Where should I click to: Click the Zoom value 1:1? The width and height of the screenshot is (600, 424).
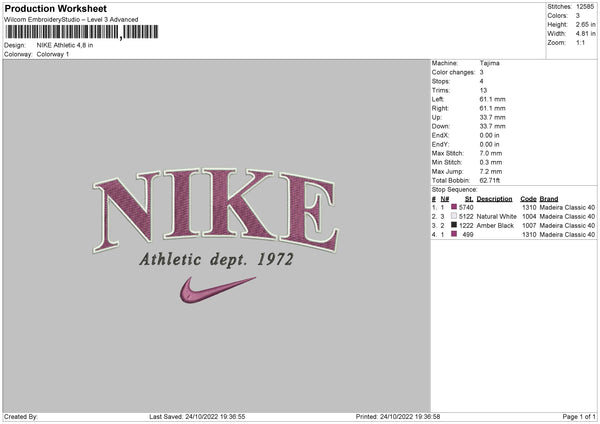pos(580,42)
